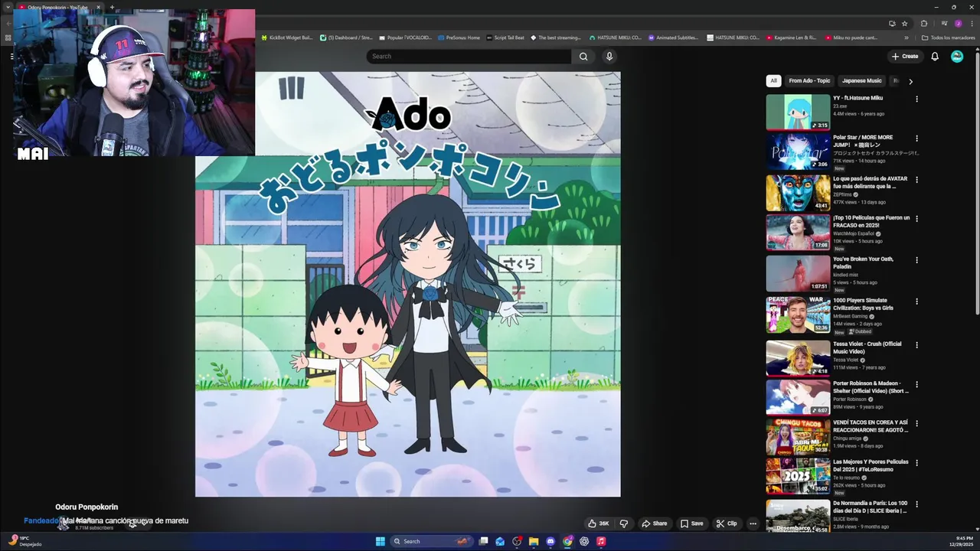Dislike the video with thumbs down

coord(623,523)
